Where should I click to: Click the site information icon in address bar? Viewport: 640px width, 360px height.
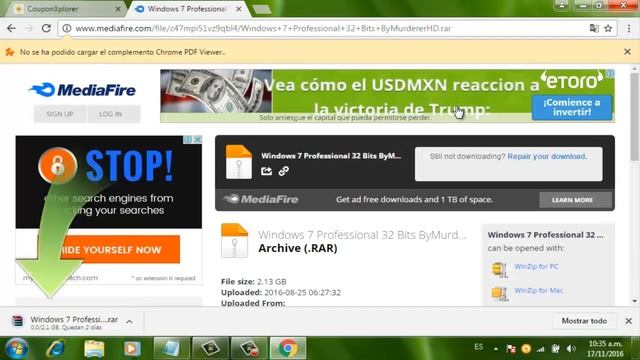click(x=67, y=28)
